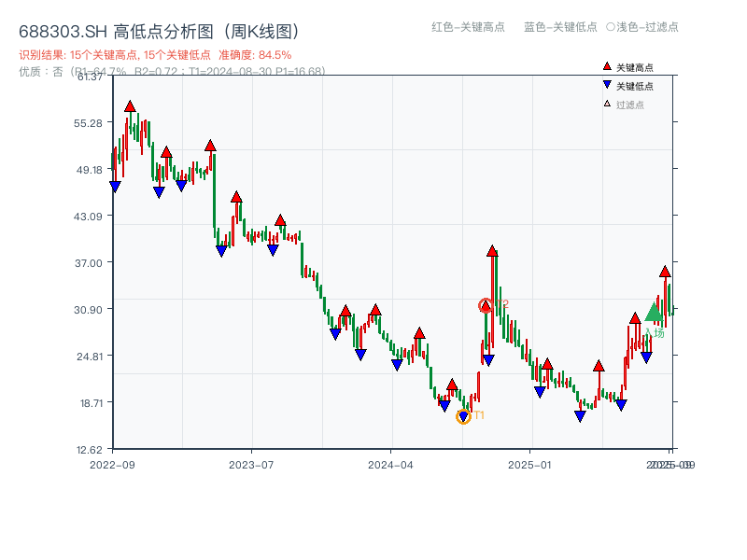Click the red T2 circle marker
The width and height of the screenshot is (747, 560).
click(x=486, y=305)
